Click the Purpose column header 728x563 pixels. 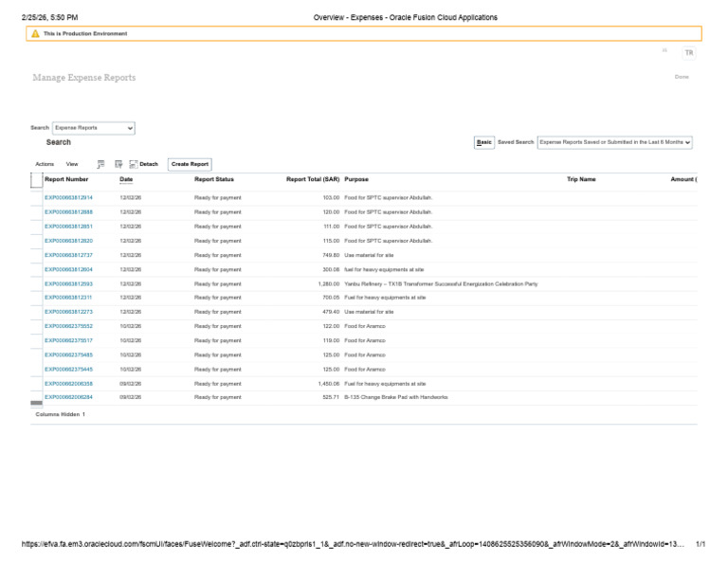pos(356,179)
